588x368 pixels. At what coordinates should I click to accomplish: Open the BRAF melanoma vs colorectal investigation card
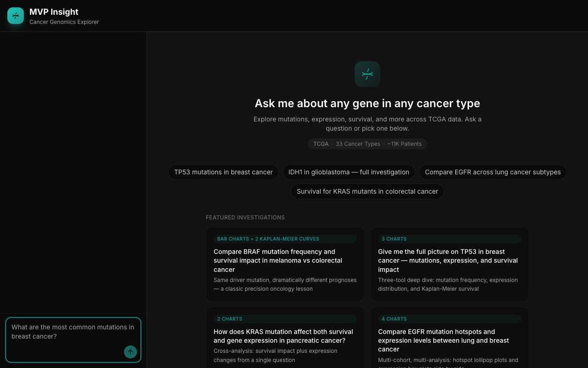285,264
